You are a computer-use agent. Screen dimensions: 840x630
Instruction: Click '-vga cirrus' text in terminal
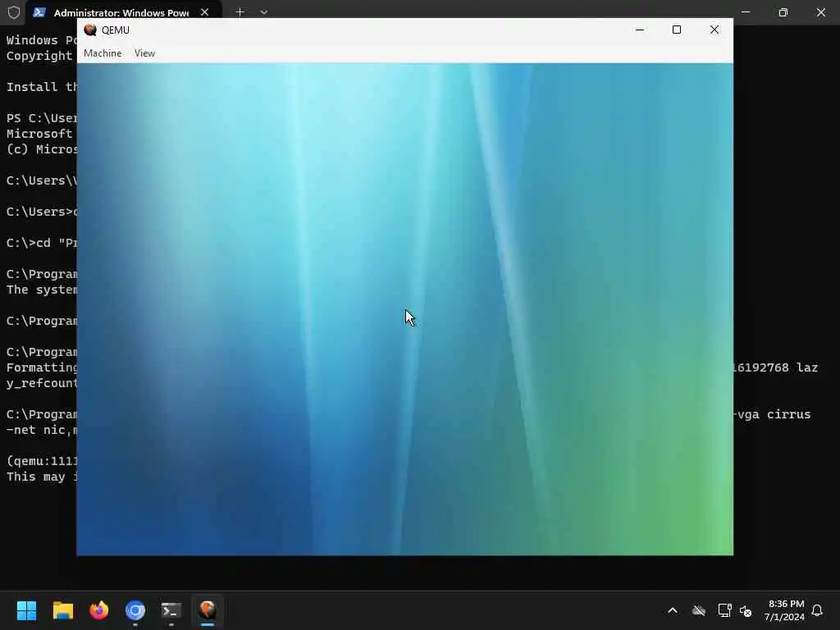(772, 414)
